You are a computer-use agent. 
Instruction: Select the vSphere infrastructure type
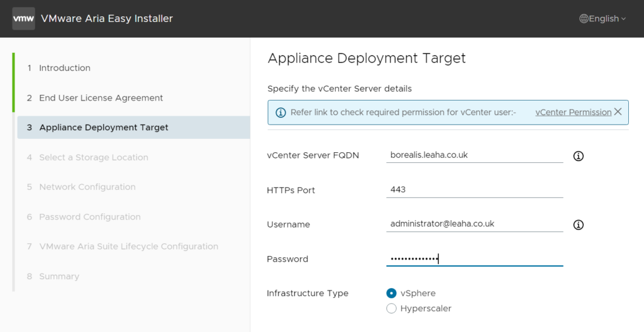tap(391, 293)
